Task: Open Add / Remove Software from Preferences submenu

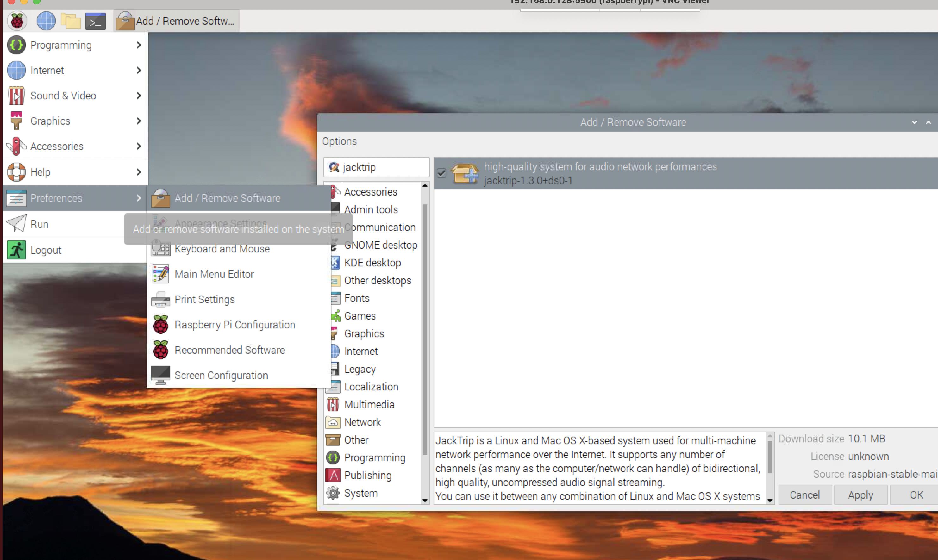Action: (x=239, y=198)
